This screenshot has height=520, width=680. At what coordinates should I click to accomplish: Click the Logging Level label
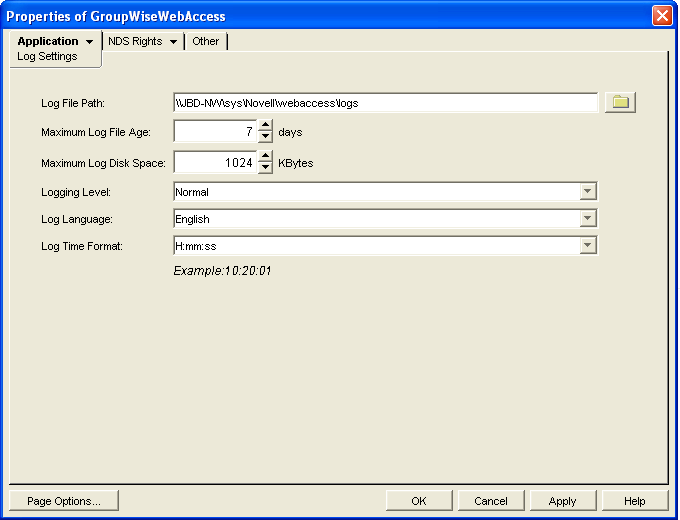[76, 192]
